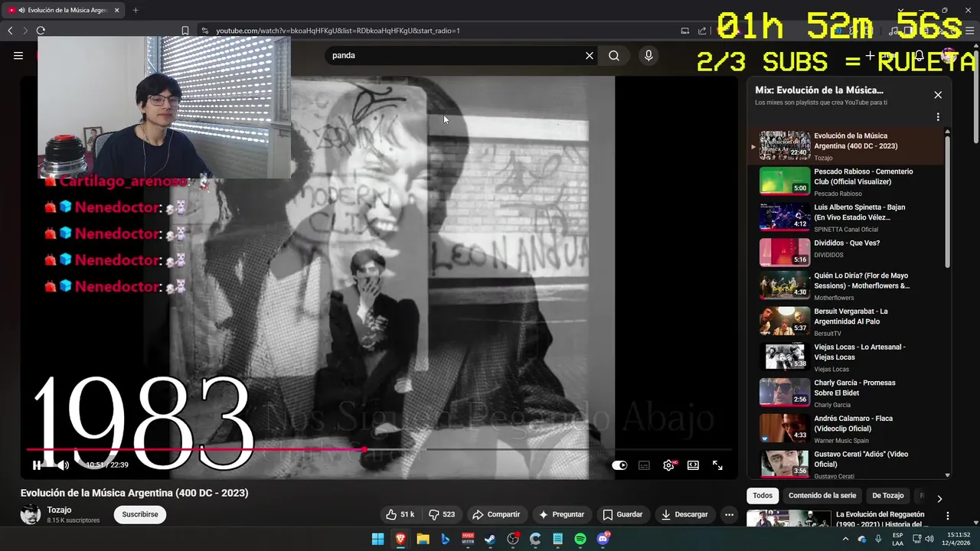Viewport: 980px width, 551px height.
Task: Open a new browser tab
Action: 136,10
